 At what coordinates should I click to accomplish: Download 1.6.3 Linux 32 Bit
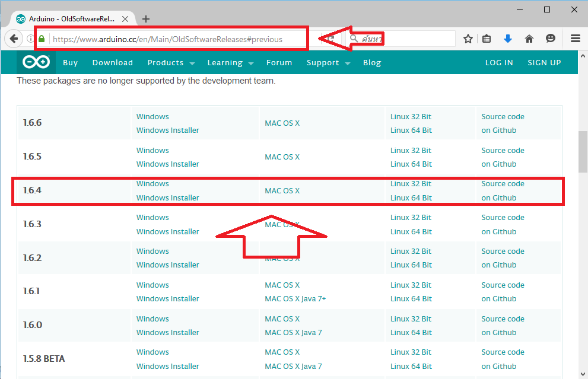click(411, 218)
